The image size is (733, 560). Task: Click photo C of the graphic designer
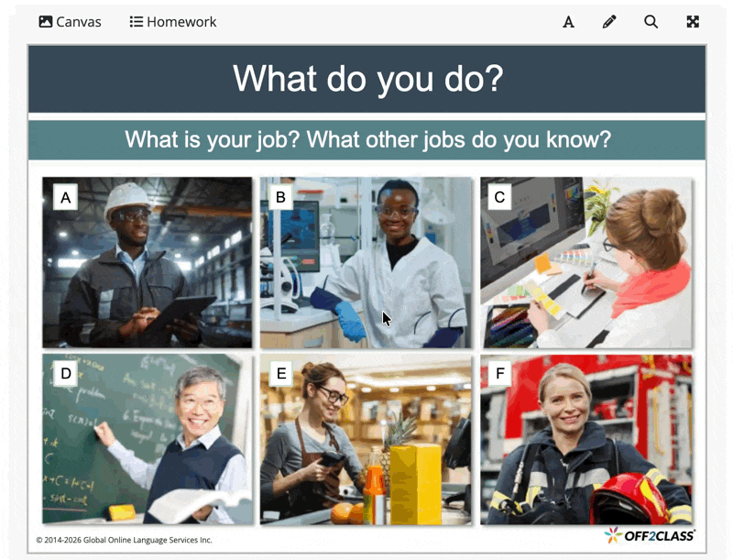pos(585,262)
